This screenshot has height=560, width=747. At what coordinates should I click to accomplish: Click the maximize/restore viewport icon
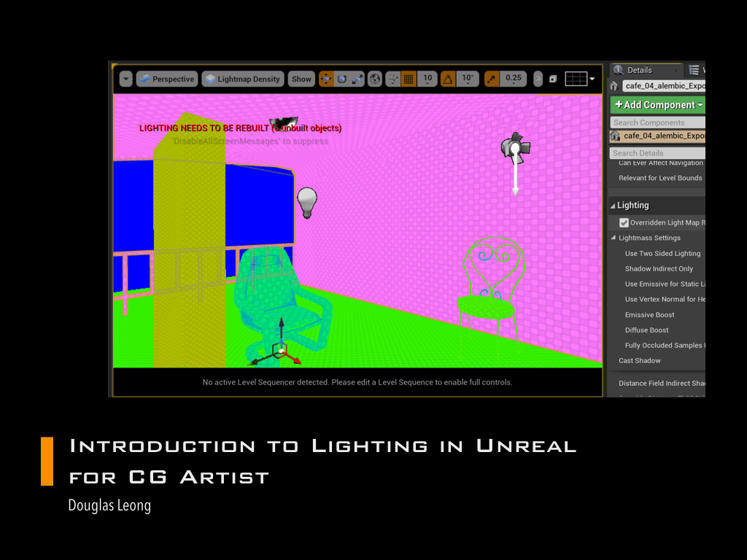coord(553,79)
